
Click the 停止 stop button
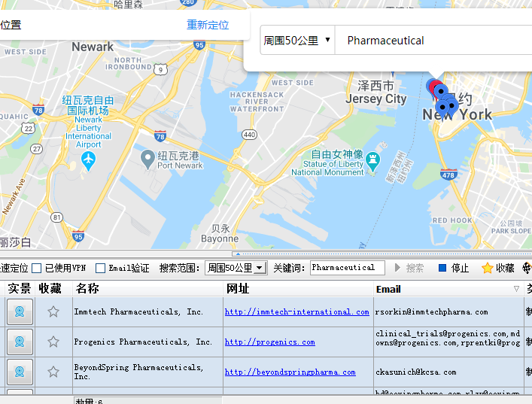(454, 268)
